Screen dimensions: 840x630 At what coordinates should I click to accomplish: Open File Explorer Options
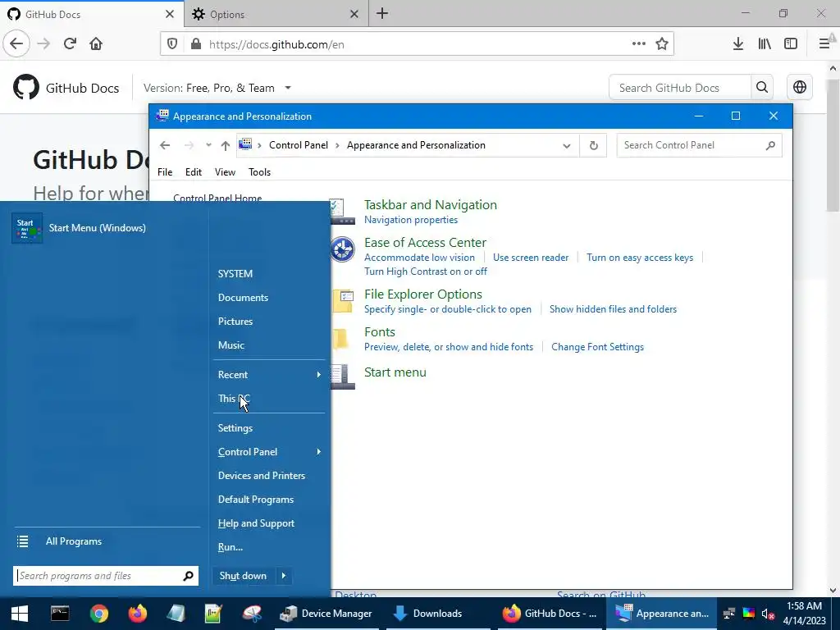pyautogui.click(x=422, y=294)
